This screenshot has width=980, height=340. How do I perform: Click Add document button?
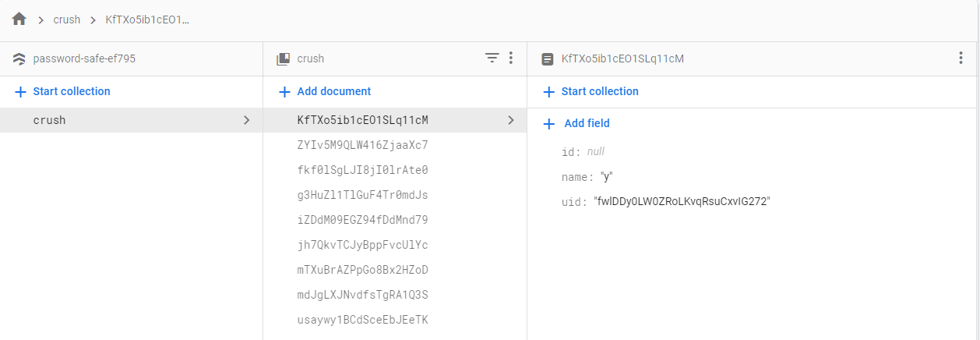[x=326, y=91]
